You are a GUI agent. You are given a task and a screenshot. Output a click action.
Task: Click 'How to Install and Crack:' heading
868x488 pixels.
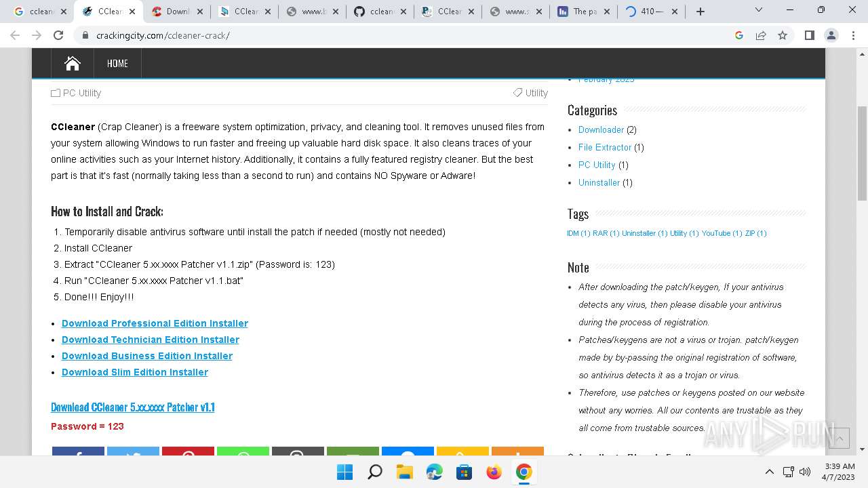click(x=107, y=211)
